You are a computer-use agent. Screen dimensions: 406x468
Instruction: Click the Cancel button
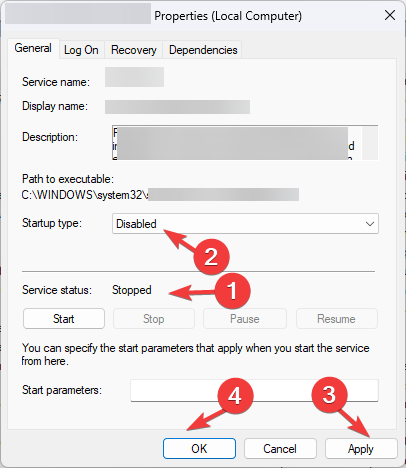click(x=280, y=449)
